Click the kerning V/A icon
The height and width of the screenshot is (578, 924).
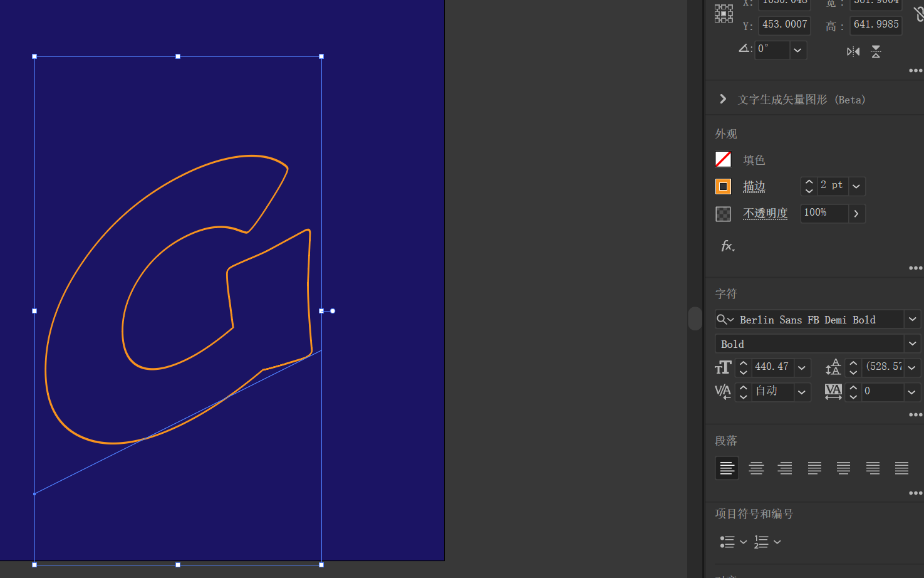coord(723,392)
